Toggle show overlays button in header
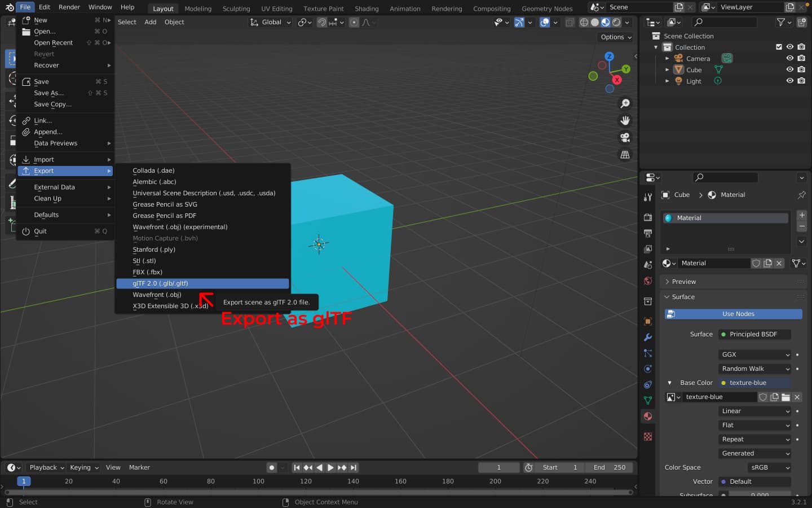This screenshot has width=812, height=508. point(544,23)
